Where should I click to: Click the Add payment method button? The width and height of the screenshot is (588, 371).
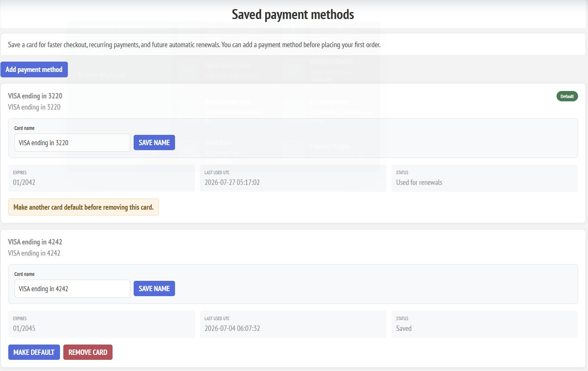point(34,69)
